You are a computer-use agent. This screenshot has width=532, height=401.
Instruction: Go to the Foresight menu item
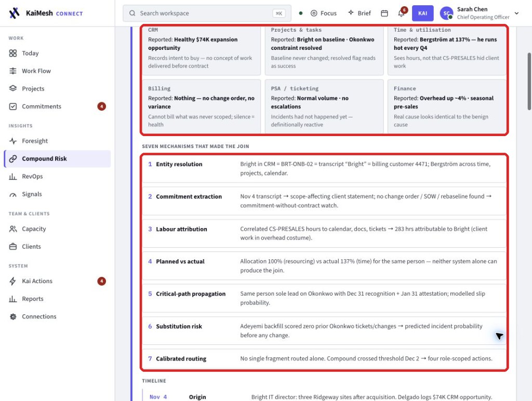[x=57, y=141]
